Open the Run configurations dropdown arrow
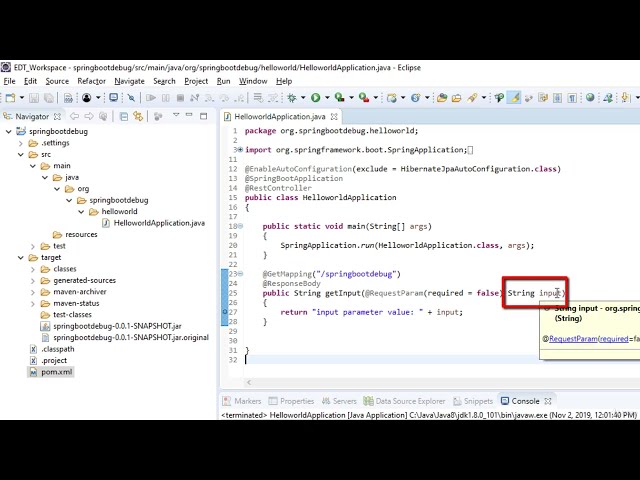Viewport: 640px width, 480px height. click(x=327, y=98)
